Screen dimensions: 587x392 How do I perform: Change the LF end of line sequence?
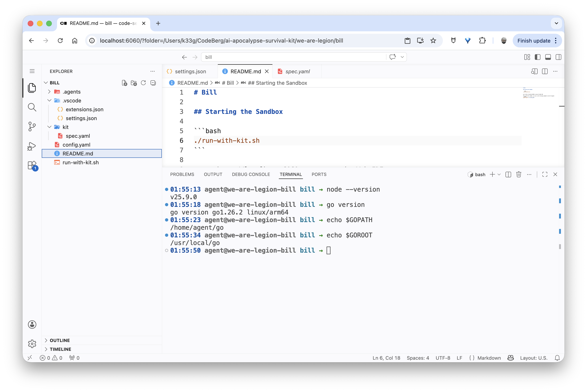[x=459, y=358]
